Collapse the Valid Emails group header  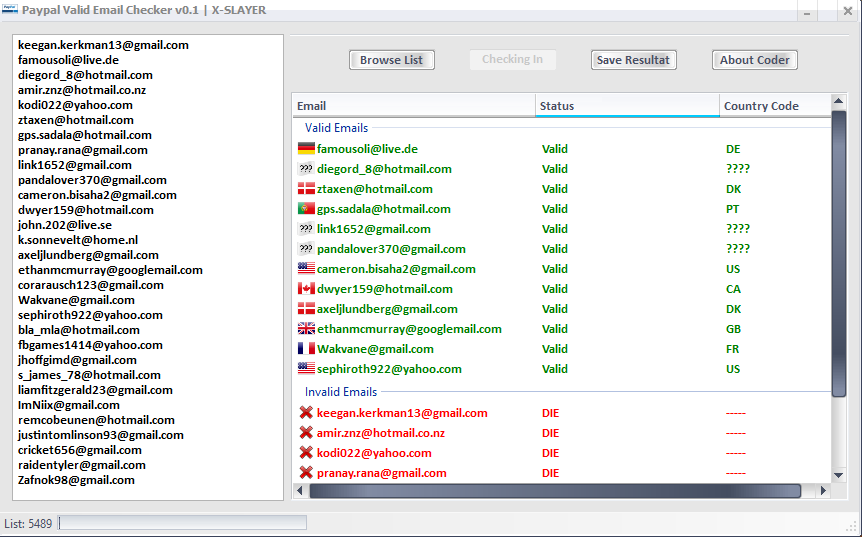(336, 128)
